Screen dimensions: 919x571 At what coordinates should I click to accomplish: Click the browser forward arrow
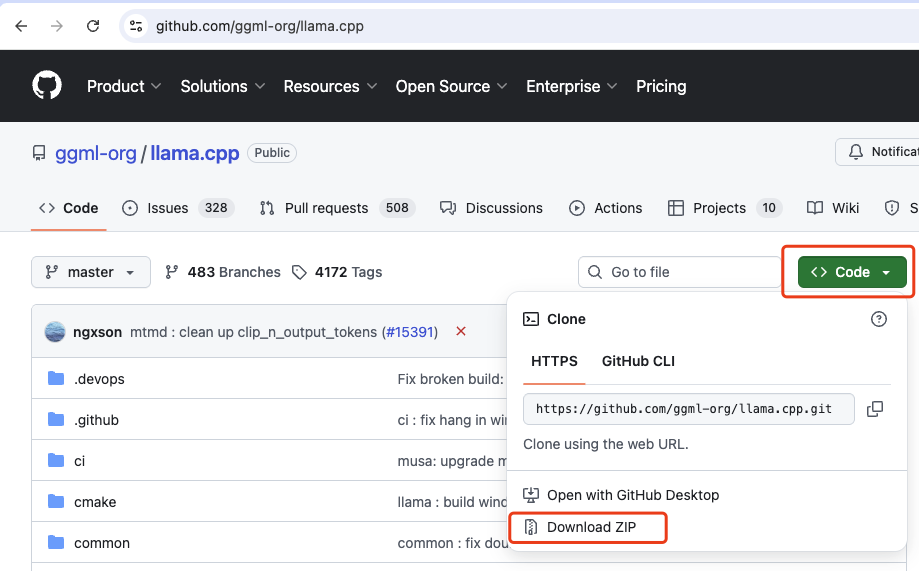click(x=57, y=26)
